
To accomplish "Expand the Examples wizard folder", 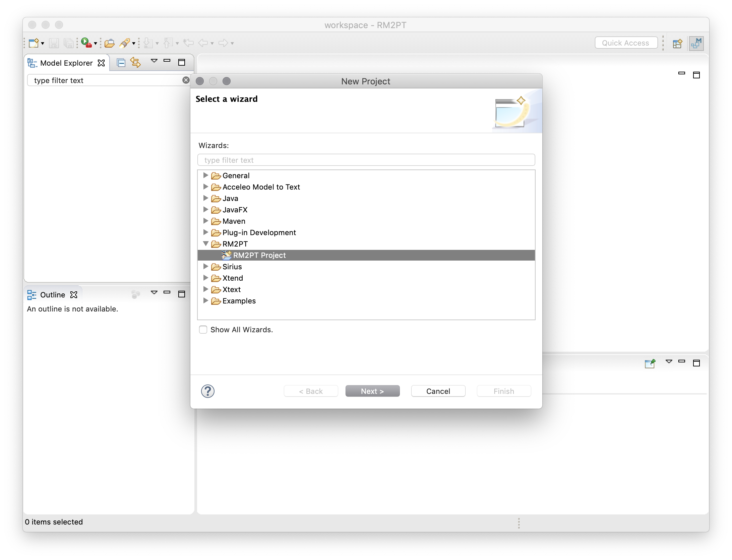I will pos(206,300).
